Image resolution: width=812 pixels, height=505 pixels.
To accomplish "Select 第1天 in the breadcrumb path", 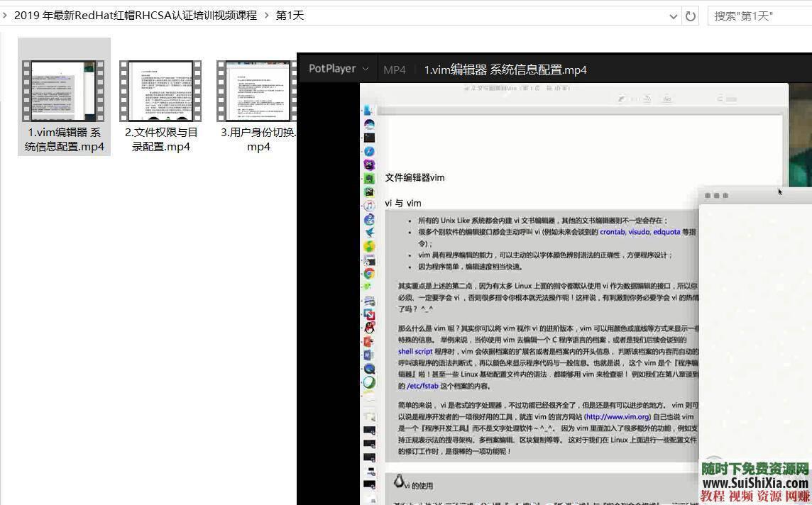I will 290,15.
